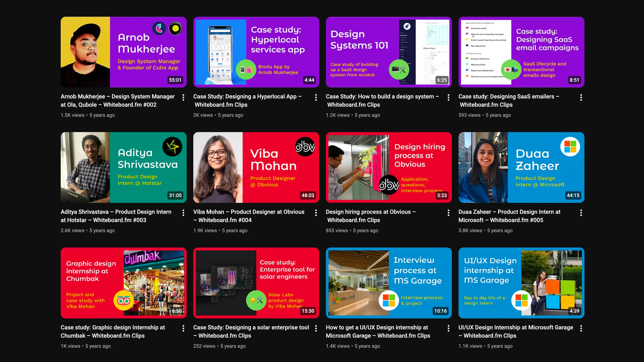Screen dimensions: 644x362
Task: Open title 'Case Study: Designing a solar enterprise tool'
Action: click(251, 331)
